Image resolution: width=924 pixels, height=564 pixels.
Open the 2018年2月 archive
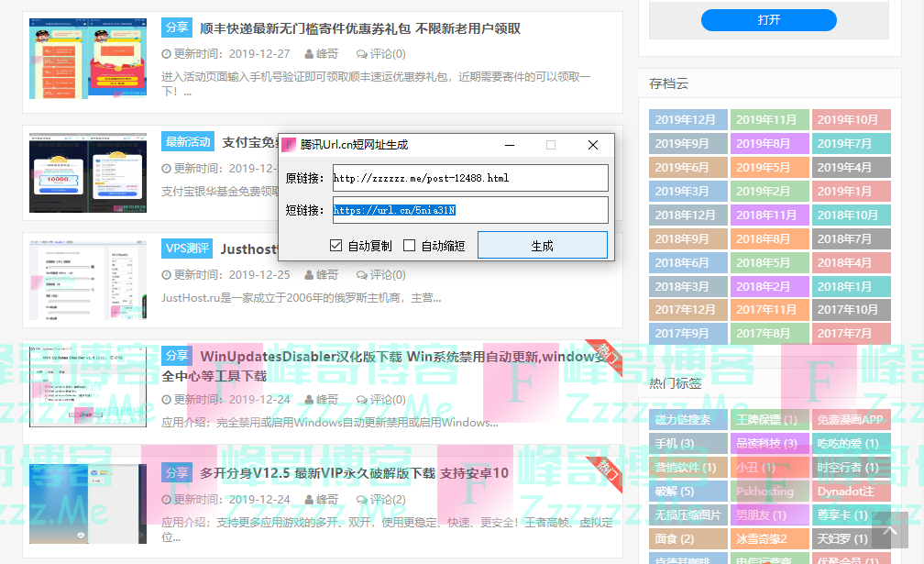[770, 286]
